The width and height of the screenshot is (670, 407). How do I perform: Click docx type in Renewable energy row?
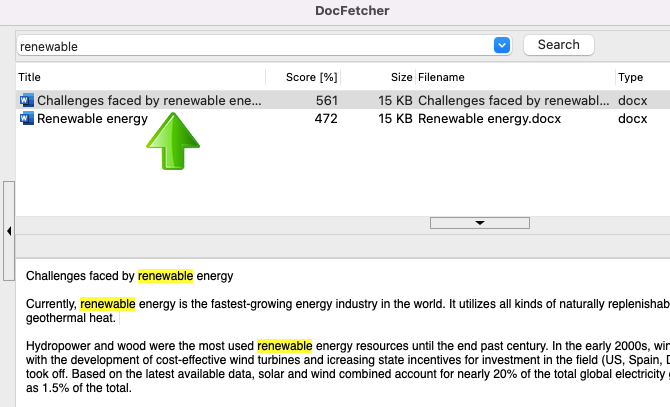pyautogui.click(x=632, y=118)
